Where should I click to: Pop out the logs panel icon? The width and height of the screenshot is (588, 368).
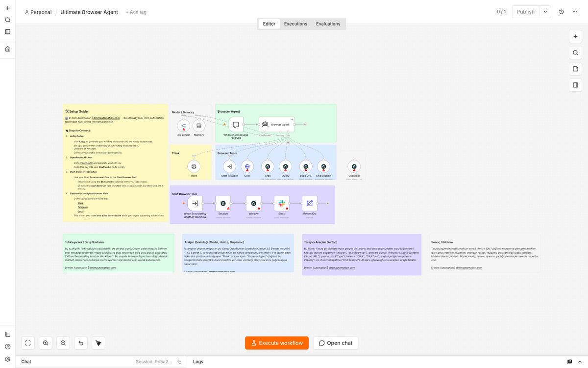(x=569, y=362)
